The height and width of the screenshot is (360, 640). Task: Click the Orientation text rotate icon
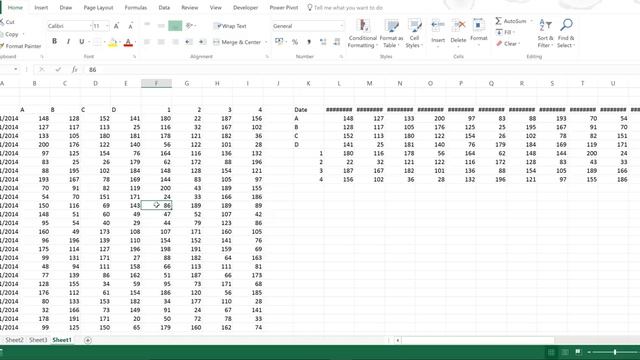pyautogui.click(x=189, y=26)
